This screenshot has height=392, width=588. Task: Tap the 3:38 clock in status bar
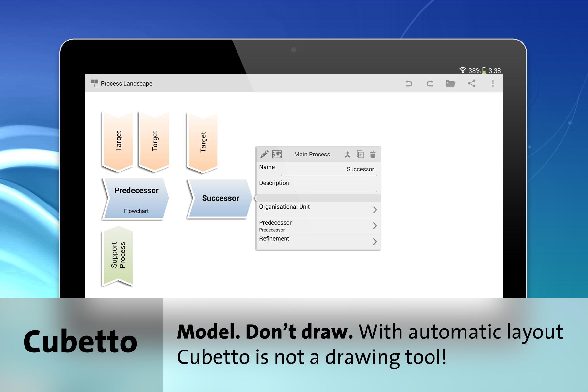point(495,71)
